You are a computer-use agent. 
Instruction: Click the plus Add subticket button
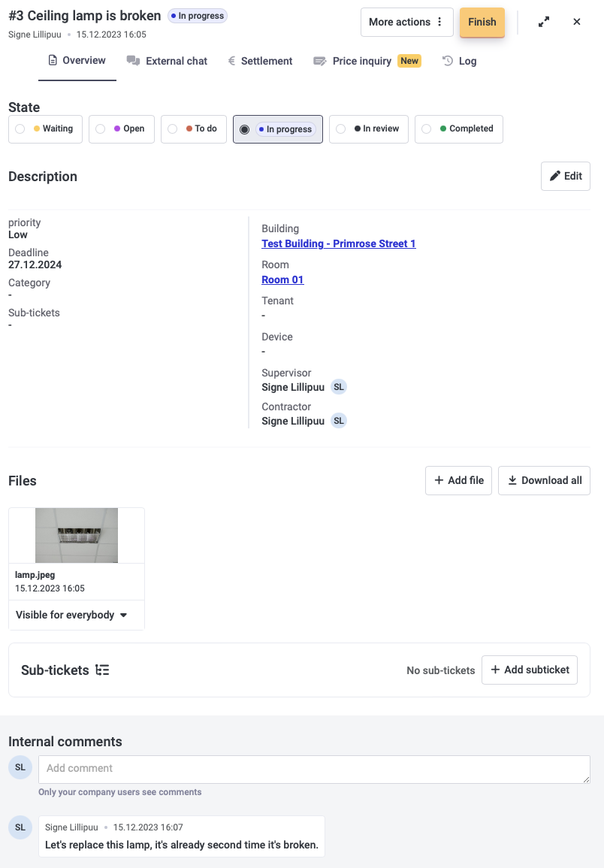529,670
